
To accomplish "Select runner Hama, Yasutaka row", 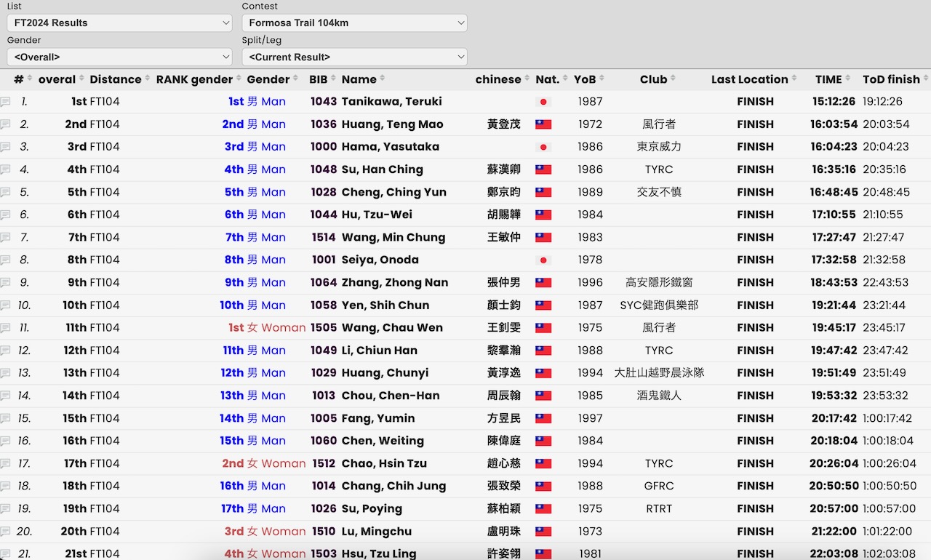I will pos(390,147).
